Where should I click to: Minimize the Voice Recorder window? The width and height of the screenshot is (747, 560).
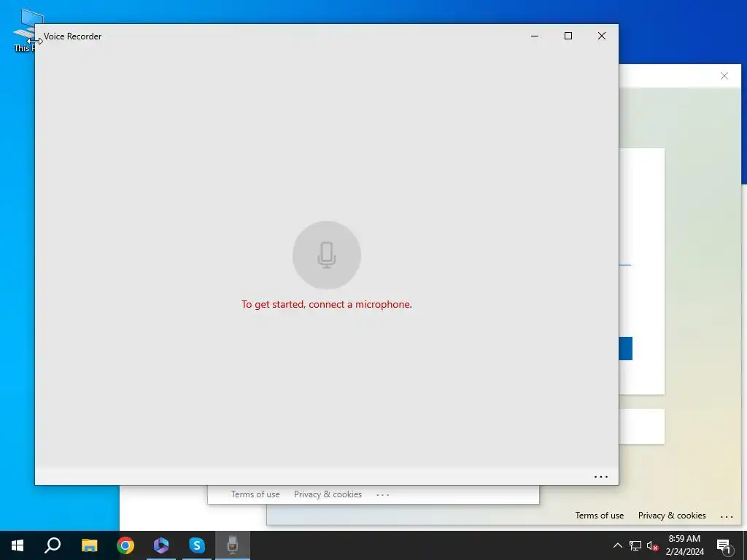pyautogui.click(x=535, y=36)
